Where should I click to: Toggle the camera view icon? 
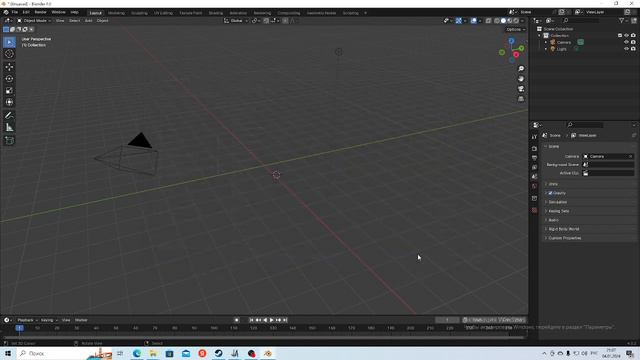[x=521, y=89]
